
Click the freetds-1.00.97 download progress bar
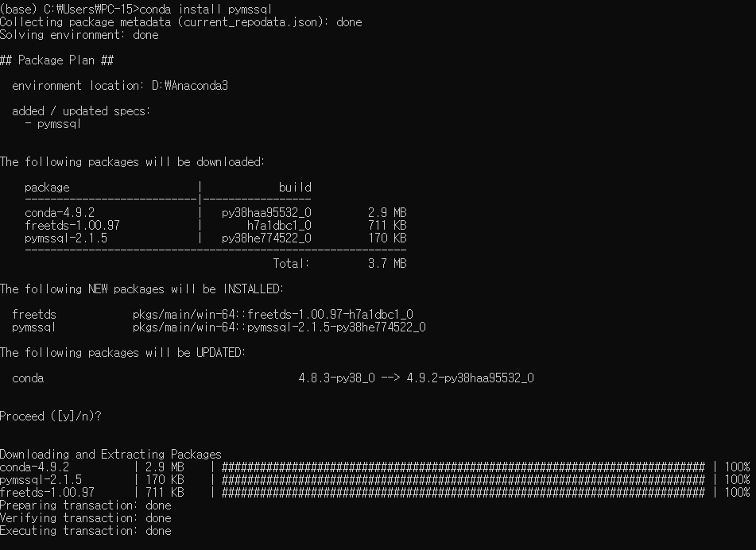pyautogui.click(x=463, y=493)
